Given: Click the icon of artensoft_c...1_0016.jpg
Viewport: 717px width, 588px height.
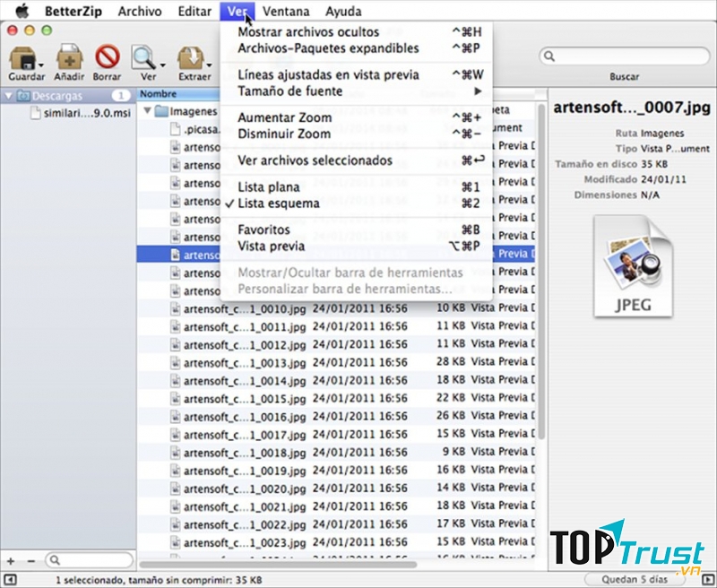Looking at the screenshot, I should coord(175,417).
